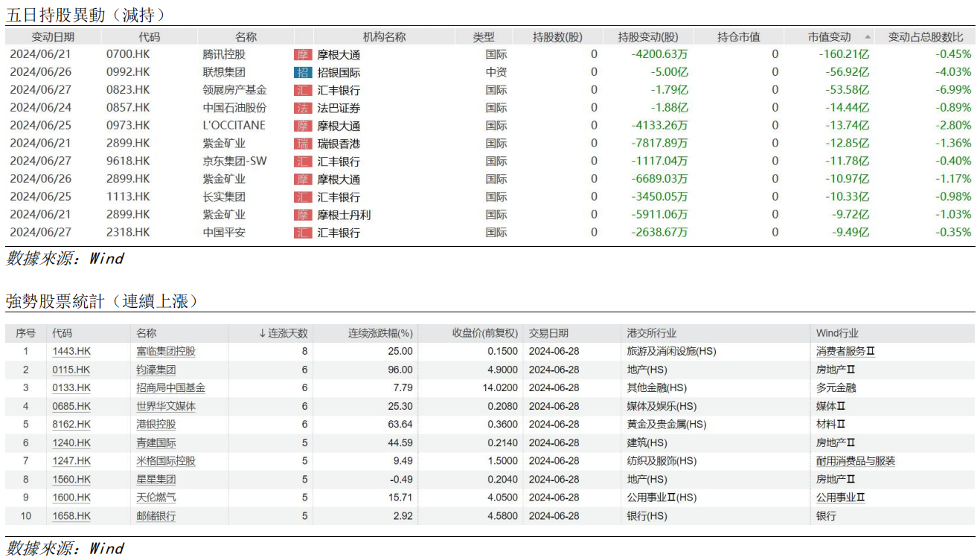
Task: Sort by the 连续涨跌幅(%) column header
Action: 381,333
